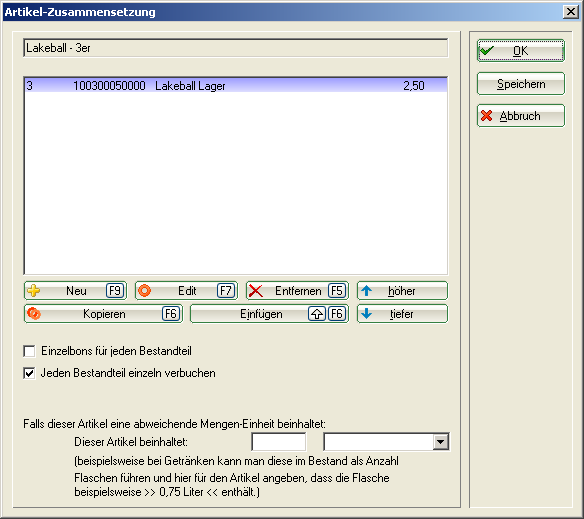584x519 pixels.
Task: Click the green checkmark on OK
Action: [487, 50]
